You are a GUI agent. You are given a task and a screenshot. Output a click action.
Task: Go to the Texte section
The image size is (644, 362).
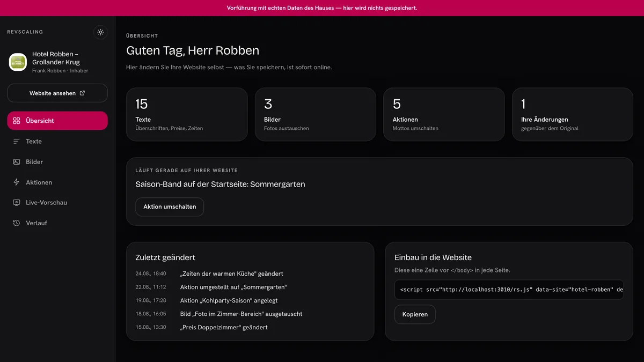pyautogui.click(x=57, y=141)
